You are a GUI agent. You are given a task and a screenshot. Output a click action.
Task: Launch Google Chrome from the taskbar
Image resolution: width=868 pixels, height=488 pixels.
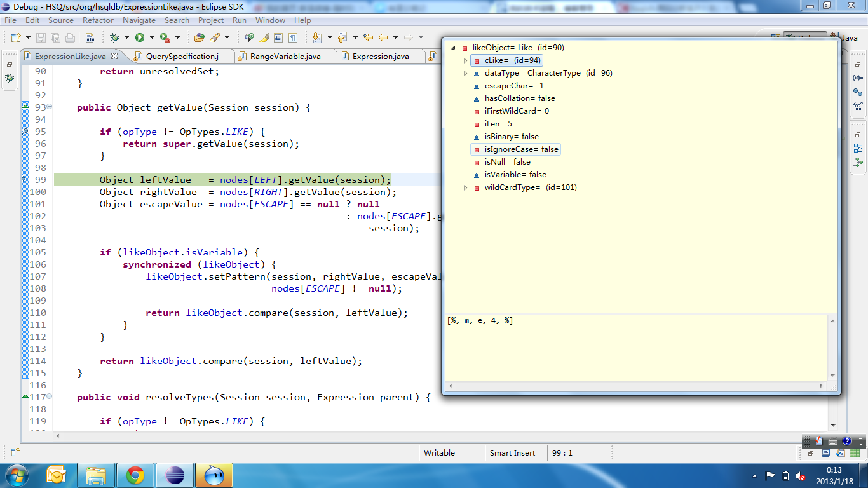tap(135, 475)
